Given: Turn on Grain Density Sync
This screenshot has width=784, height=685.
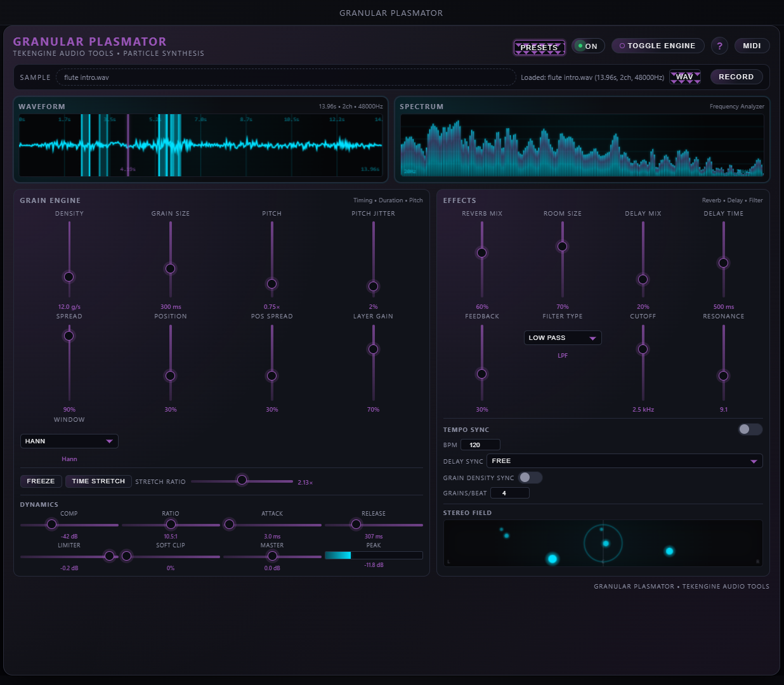Looking at the screenshot, I should pyautogui.click(x=530, y=478).
